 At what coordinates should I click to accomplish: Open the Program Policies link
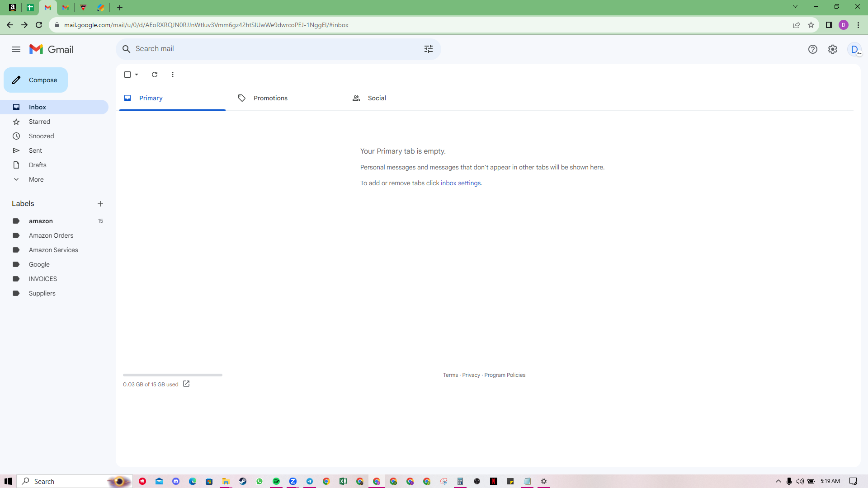pos(505,375)
